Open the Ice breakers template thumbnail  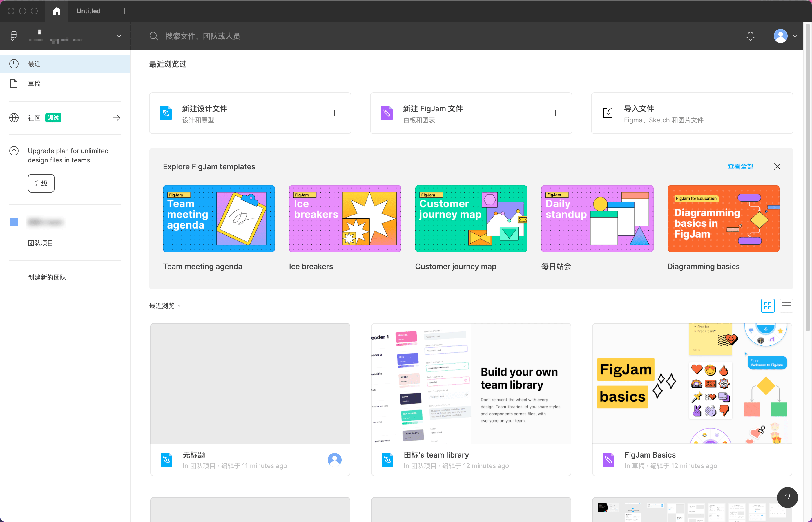[345, 219]
